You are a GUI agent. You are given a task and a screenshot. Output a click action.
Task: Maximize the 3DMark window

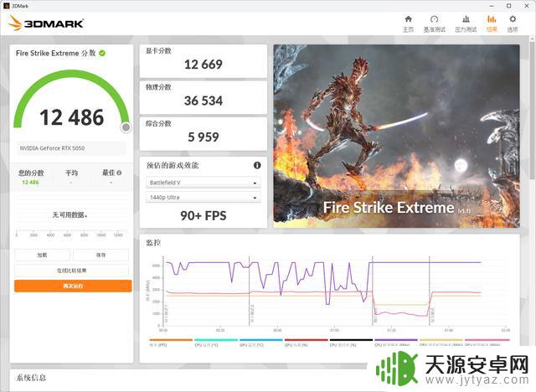(x=509, y=6)
